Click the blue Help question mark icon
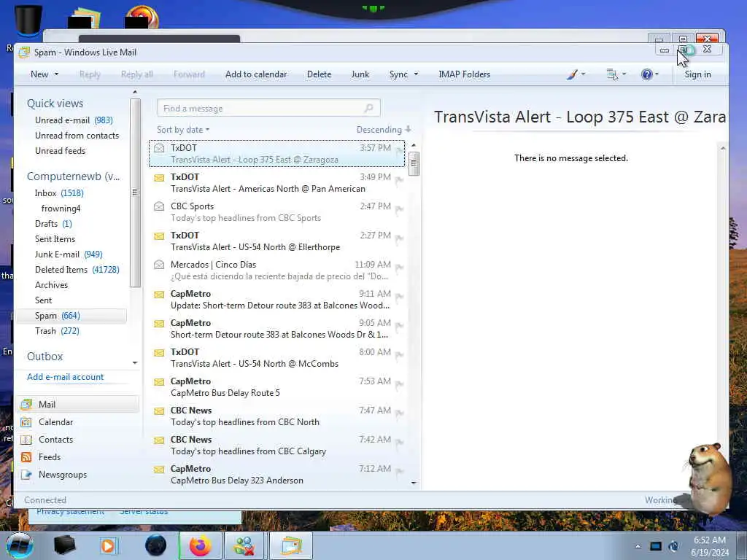 click(646, 74)
